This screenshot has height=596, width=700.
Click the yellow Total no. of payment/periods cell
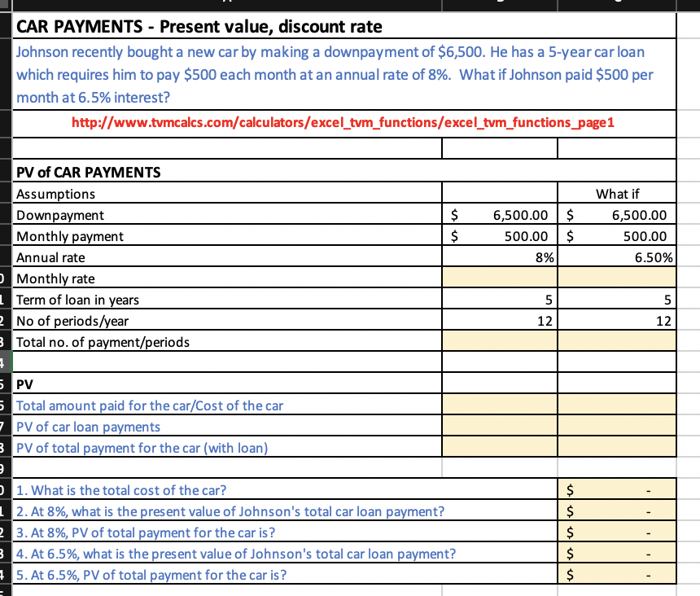(499, 341)
